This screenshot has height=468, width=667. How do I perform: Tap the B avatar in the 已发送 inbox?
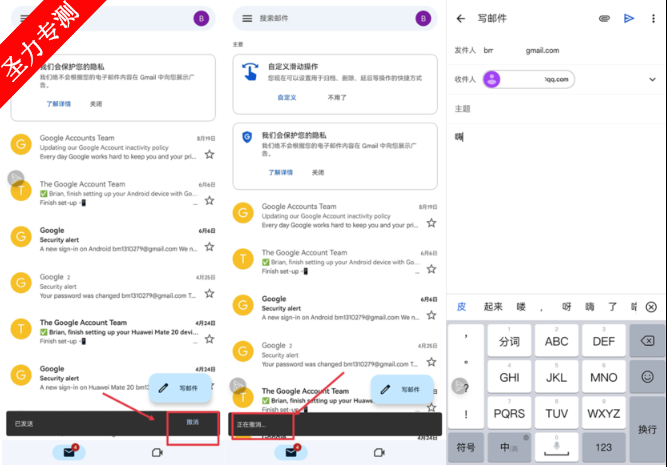click(201, 18)
